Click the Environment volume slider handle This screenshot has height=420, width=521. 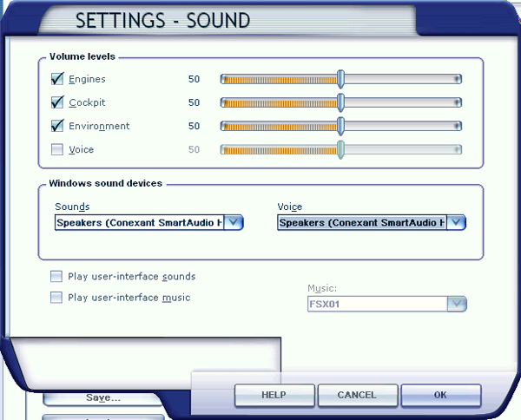[340, 126]
